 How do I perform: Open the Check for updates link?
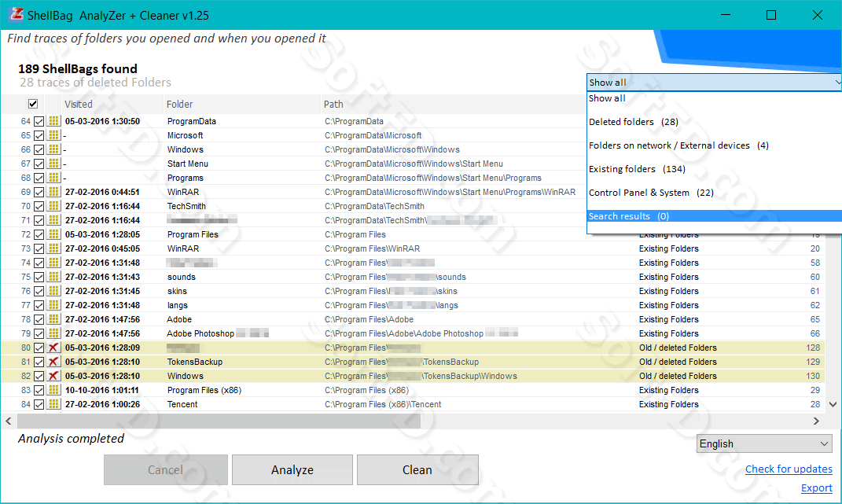(789, 469)
